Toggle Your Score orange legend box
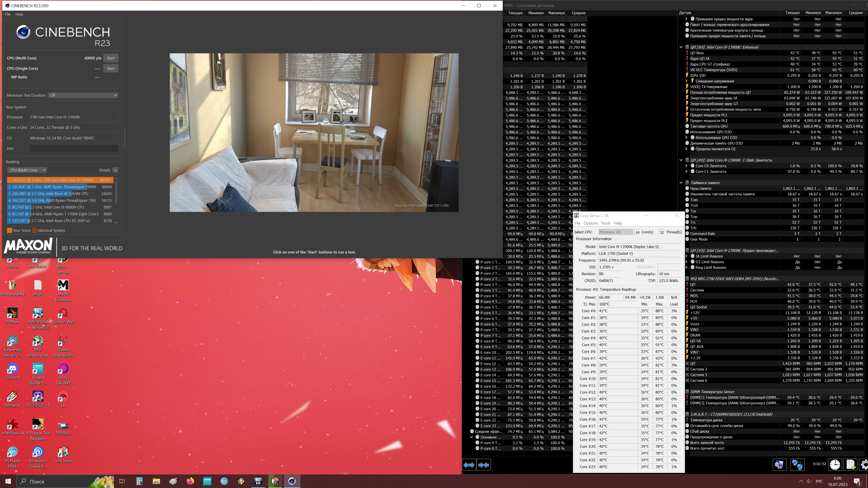The width and height of the screenshot is (868, 488). click(9, 230)
